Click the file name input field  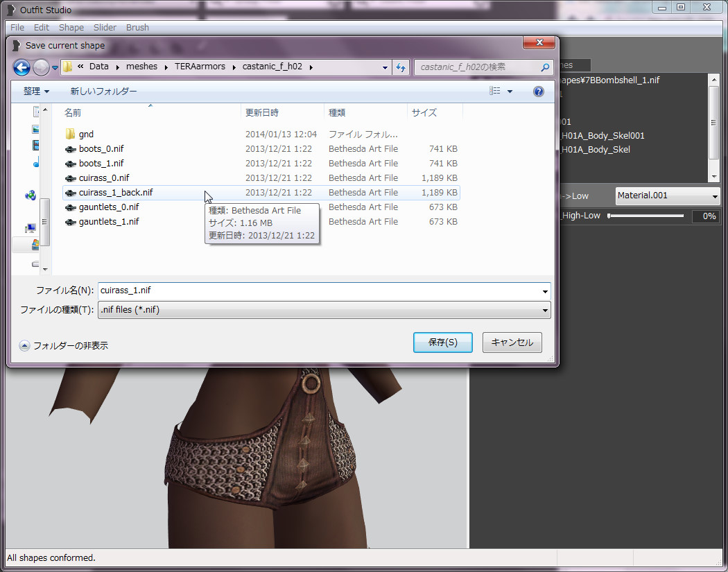click(x=318, y=291)
